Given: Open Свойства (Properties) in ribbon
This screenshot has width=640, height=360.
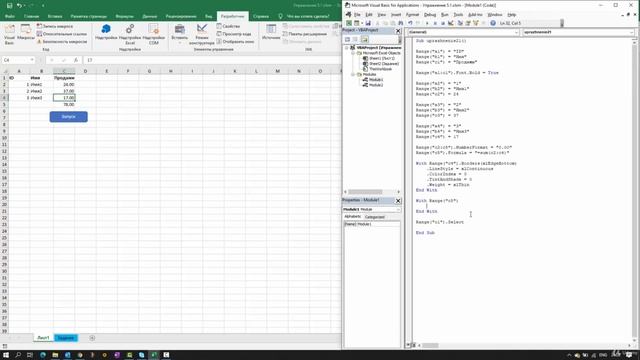Looking at the screenshot, I should pyautogui.click(x=228, y=26).
